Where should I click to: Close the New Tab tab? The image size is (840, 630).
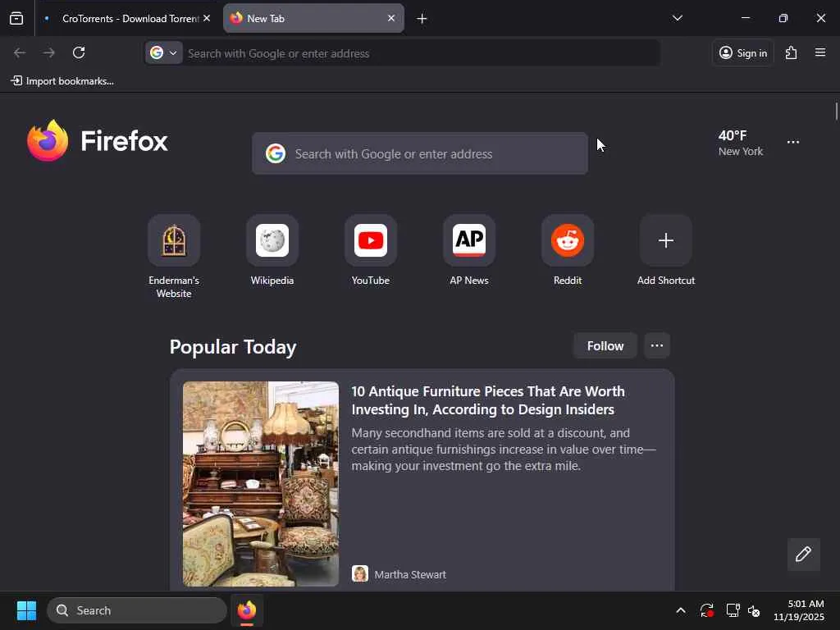click(391, 18)
